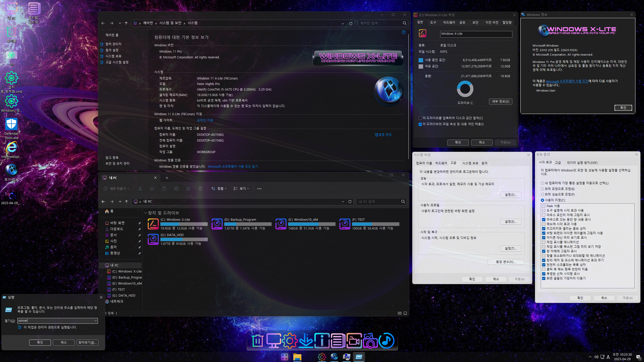
Task: Open the notification center icon
Action: click(638, 357)
